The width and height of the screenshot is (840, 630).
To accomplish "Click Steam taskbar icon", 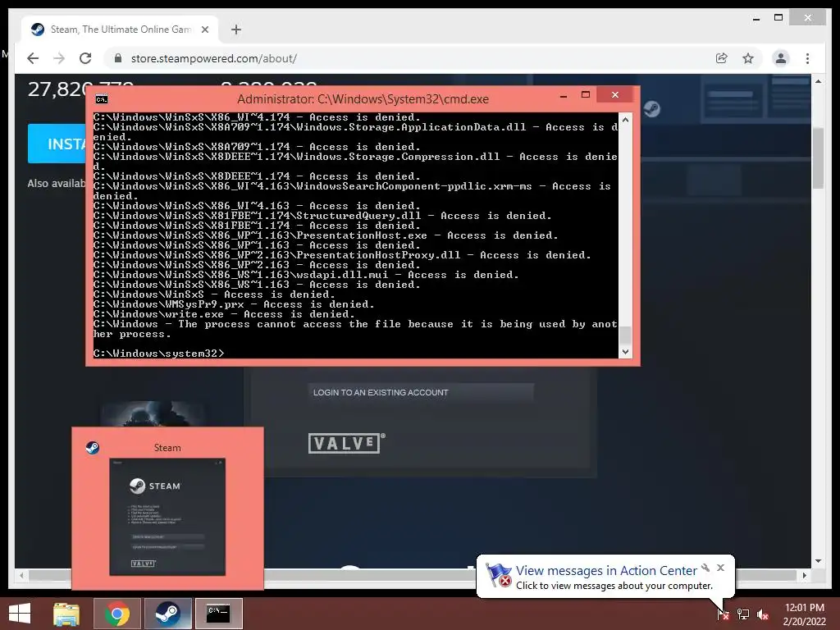I will pyautogui.click(x=167, y=614).
